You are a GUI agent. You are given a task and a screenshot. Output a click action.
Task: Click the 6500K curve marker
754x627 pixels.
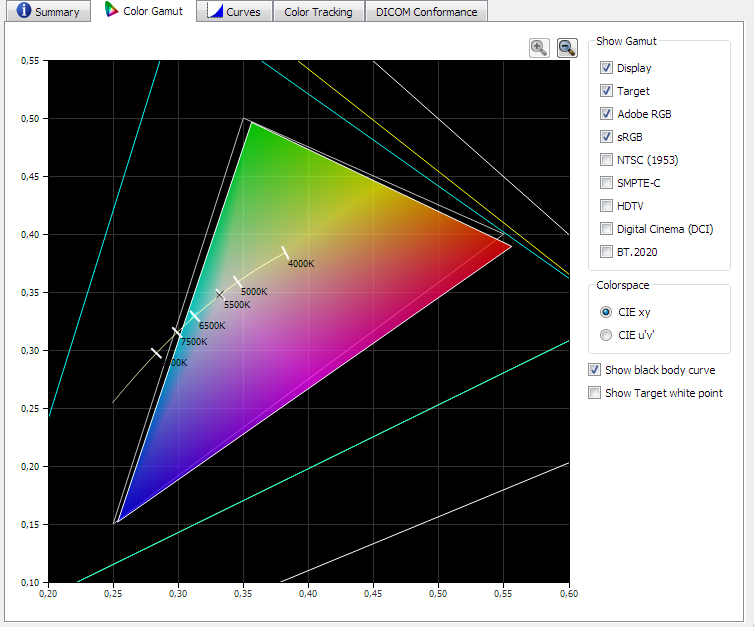coord(194,316)
